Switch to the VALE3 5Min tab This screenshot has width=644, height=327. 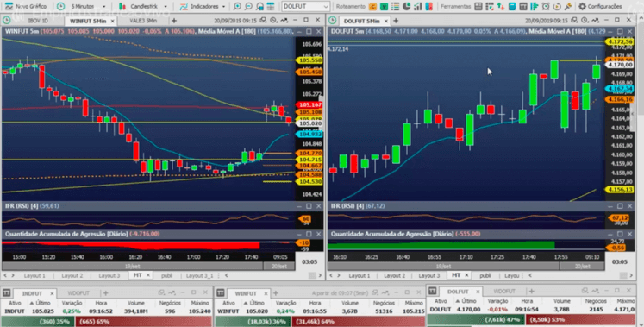tap(143, 21)
